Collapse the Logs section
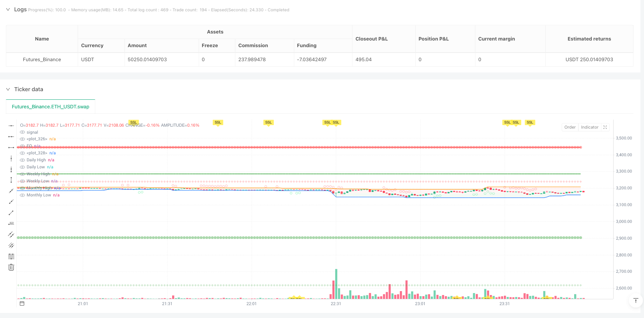The width and height of the screenshot is (644, 318). (8, 9)
